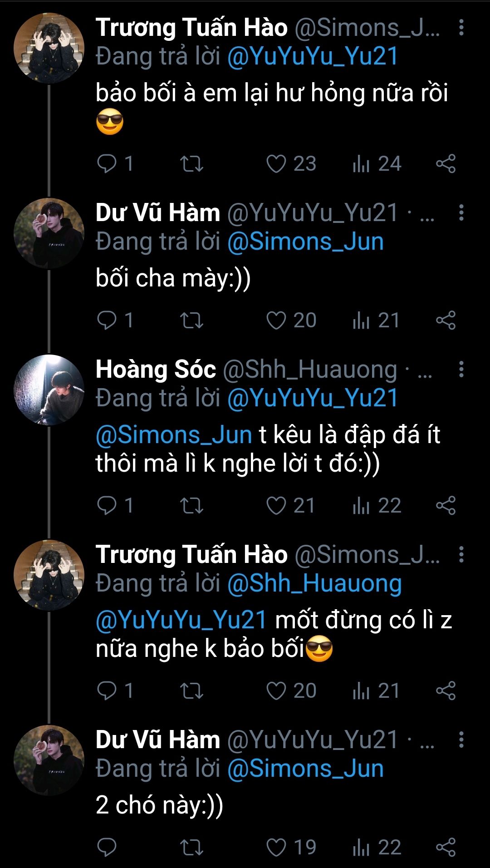Open Hoàng Sóc's profile picture
The image size is (490, 868).
[x=49, y=390]
